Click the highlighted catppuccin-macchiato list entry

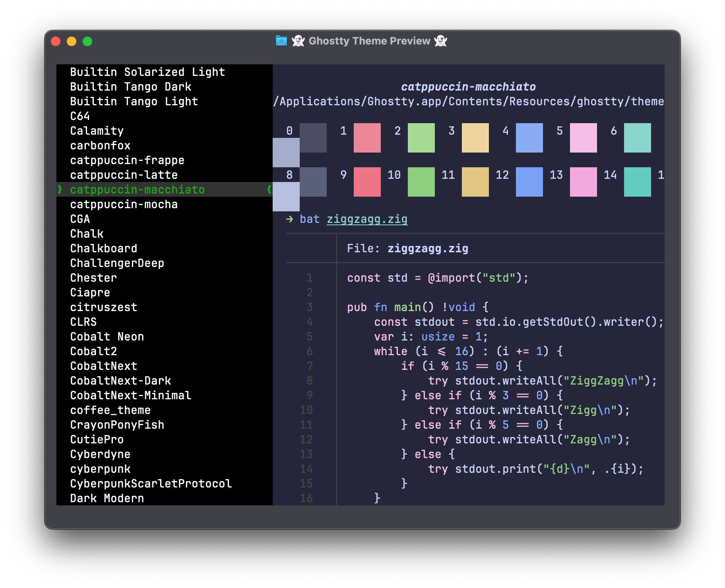[165, 190]
